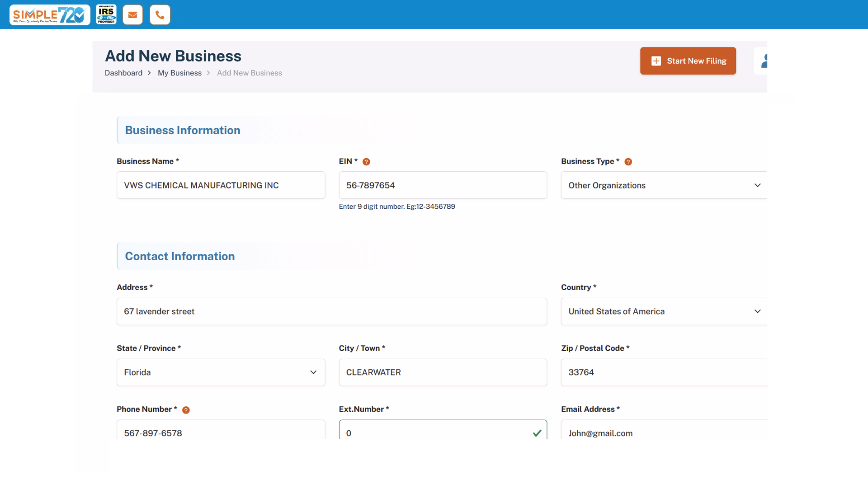Image resolution: width=868 pixels, height=488 pixels.
Task: Focus the Zip / Postal Code field
Action: pyautogui.click(x=664, y=372)
